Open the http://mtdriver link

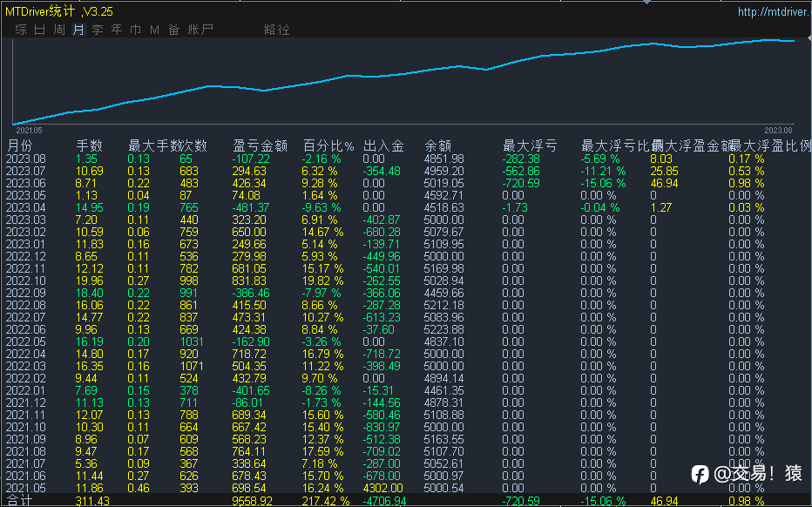772,12
